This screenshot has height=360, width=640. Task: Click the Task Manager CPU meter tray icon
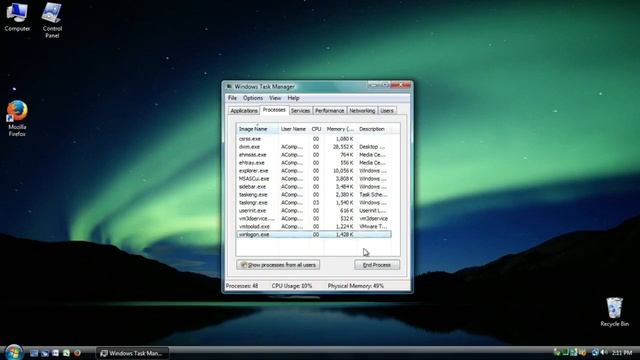coord(565,352)
